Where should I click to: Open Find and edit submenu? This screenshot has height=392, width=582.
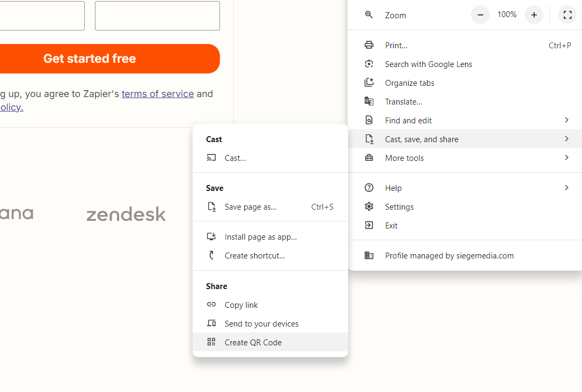click(x=465, y=120)
